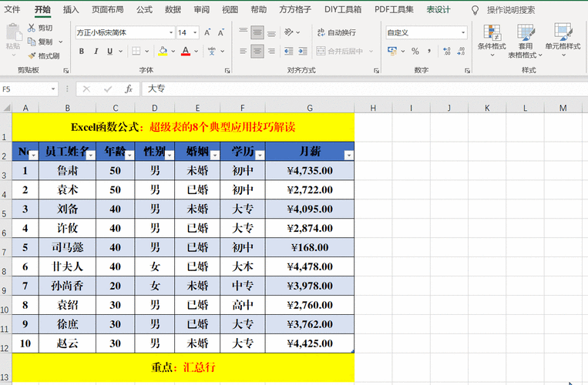Switch to the 方方格子 tab

pos(295,9)
